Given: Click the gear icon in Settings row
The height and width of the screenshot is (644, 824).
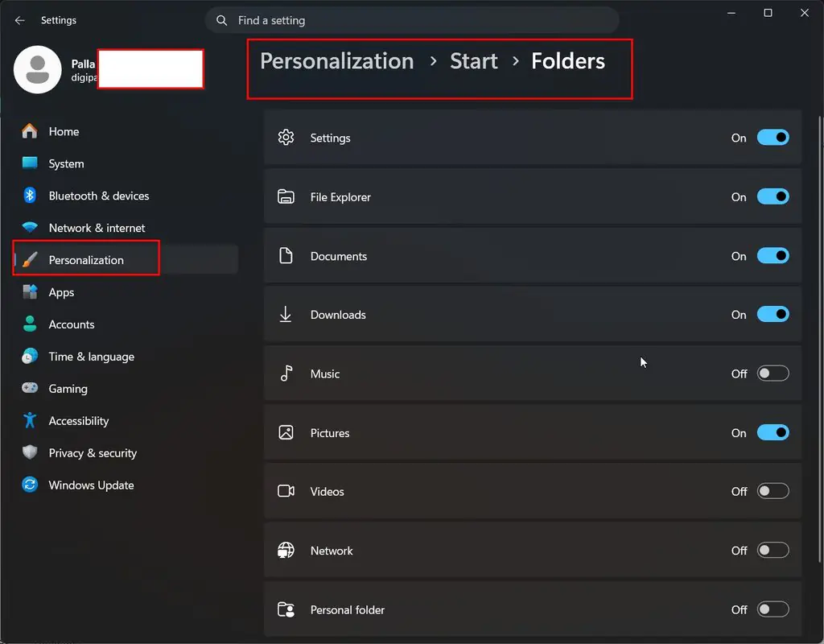Looking at the screenshot, I should [286, 137].
